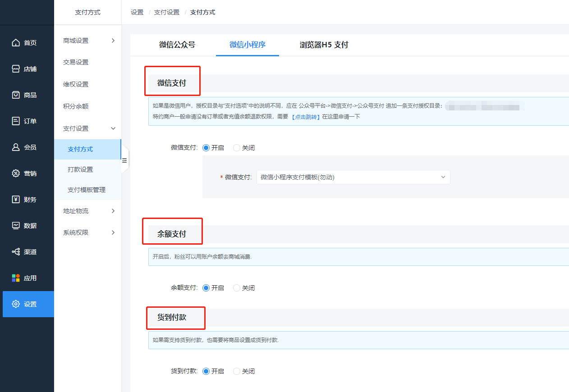The image size is (569, 392).
Task: Click the 店铺 store icon
Action: [16, 69]
